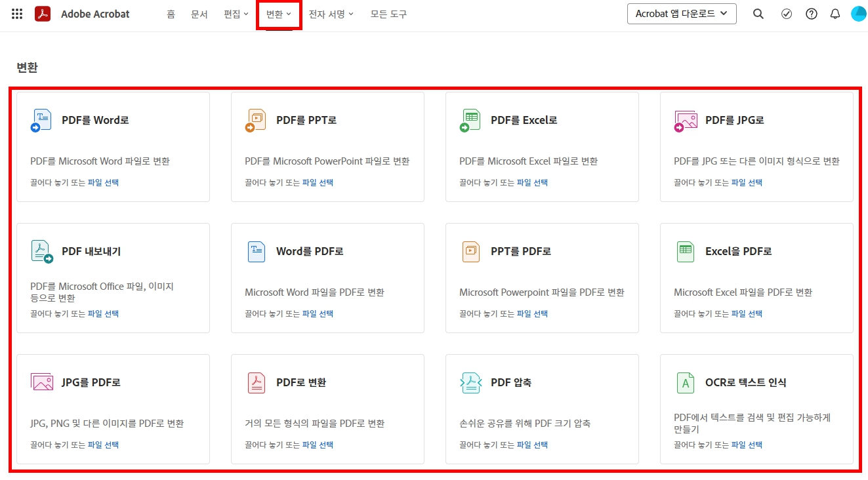Click description '손쉬운 공유를 위해 PDF 크기 압축'
Screen dimensions: 868x480
[x=525, y=424]
